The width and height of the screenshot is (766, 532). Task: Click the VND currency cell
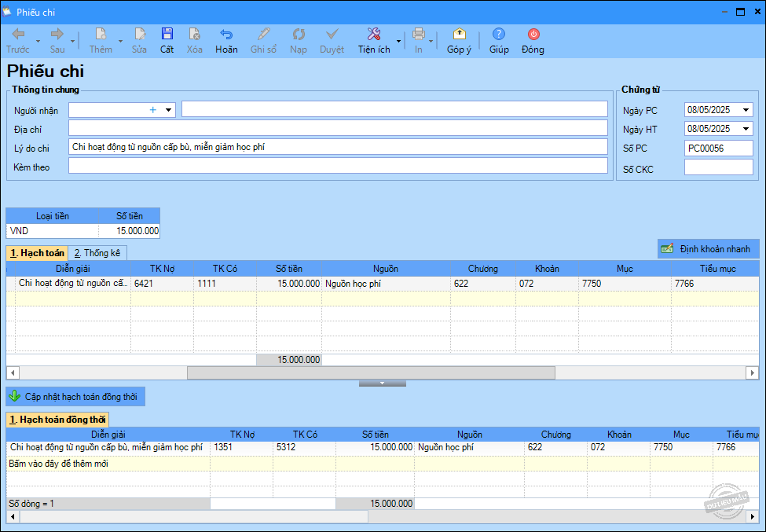(53, 231)
